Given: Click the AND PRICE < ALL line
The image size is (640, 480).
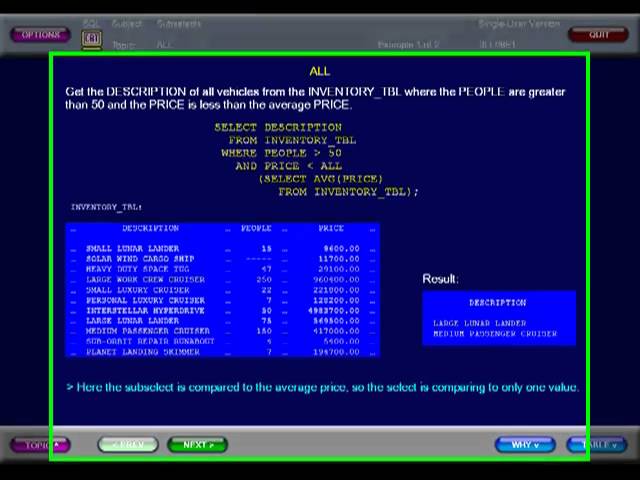Looking at the screenshot, I should click(x=289, y=166).
